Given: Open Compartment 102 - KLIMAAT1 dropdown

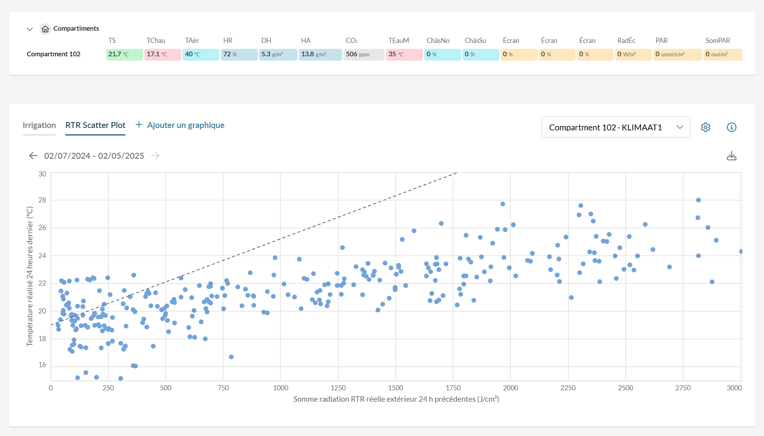Looking at the screenshot, I should point(615,127).
